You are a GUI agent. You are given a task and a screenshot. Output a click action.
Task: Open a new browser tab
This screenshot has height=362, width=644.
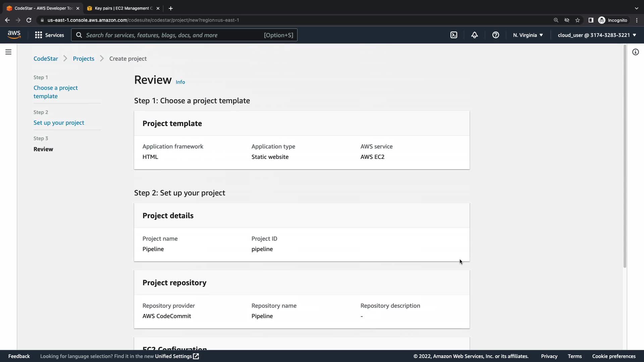(170, 8)
